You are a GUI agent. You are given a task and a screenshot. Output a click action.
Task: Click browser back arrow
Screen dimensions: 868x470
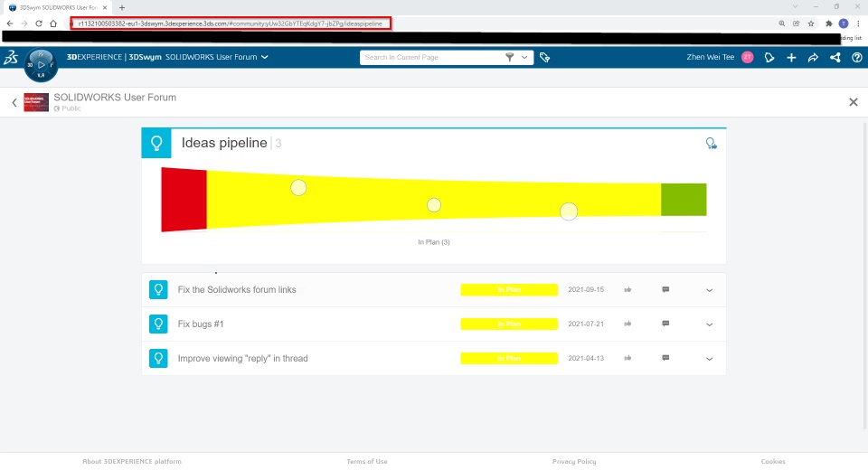(10, 23)
